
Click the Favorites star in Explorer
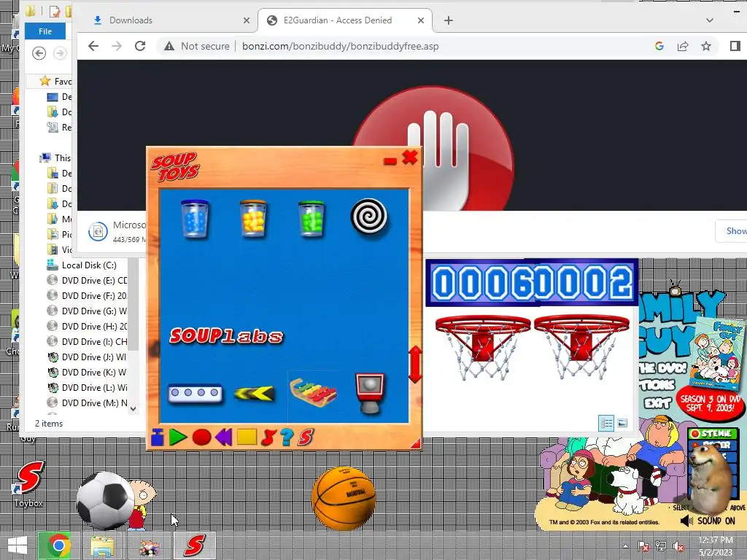tap(45, 81)
